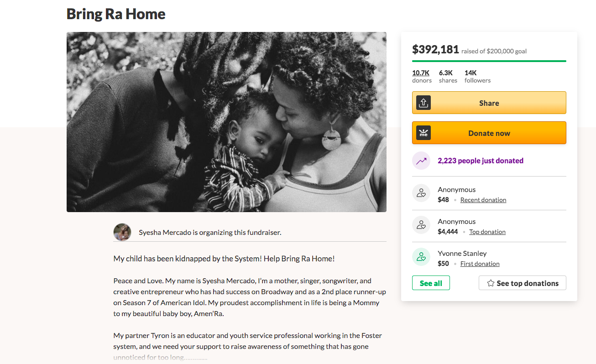
Task: Click the purple trending arrow icon
Action: pyautogui.click(x=421, y=161)
